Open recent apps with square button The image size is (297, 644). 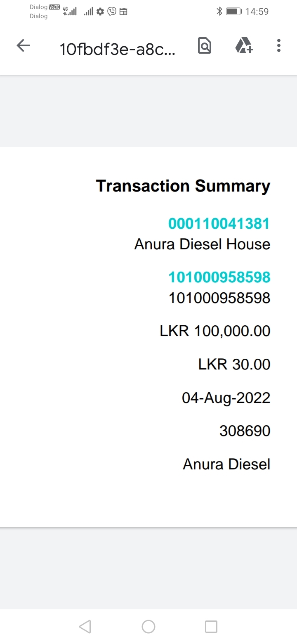(211, 627)
